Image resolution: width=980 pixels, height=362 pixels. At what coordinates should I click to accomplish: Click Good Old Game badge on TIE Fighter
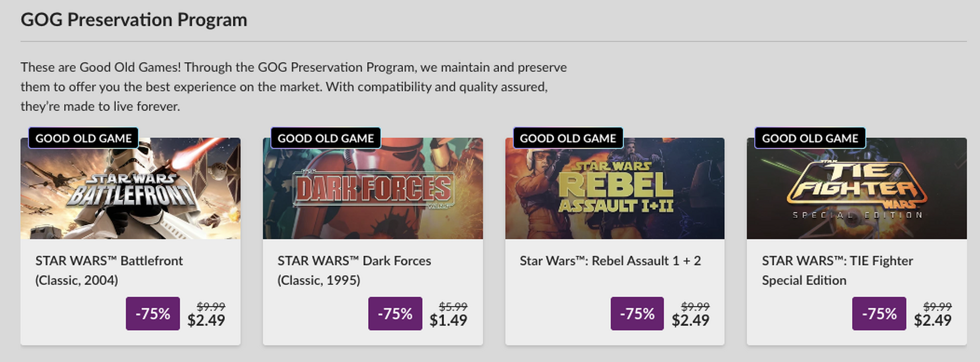810,138
